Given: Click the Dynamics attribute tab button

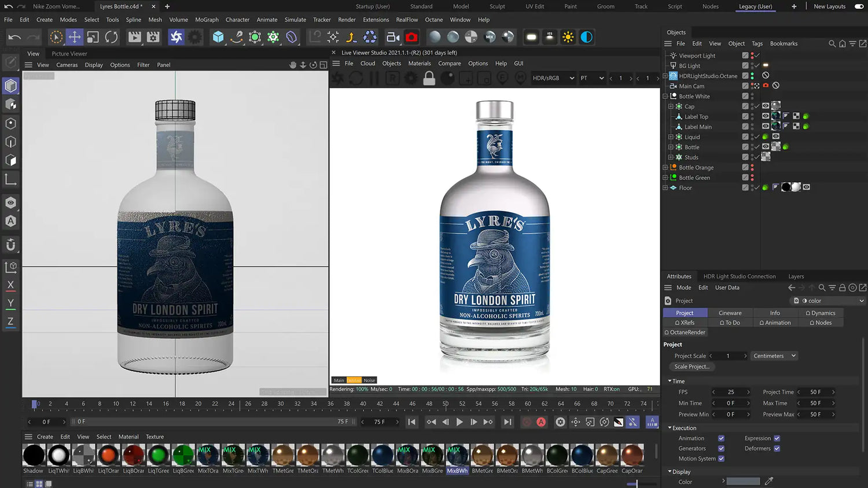Looking at the screenshot, I should 821,313.
